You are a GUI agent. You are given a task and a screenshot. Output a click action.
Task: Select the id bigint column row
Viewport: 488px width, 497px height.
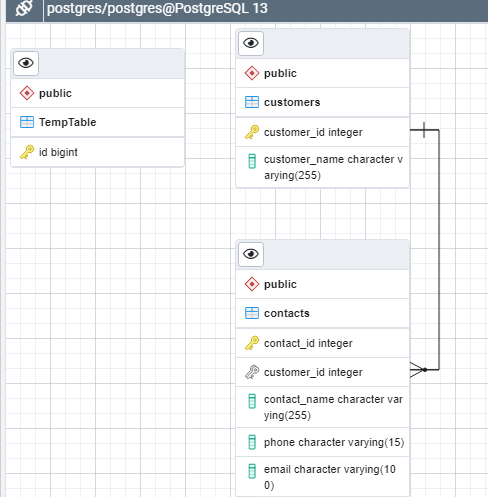pos(97,152)
